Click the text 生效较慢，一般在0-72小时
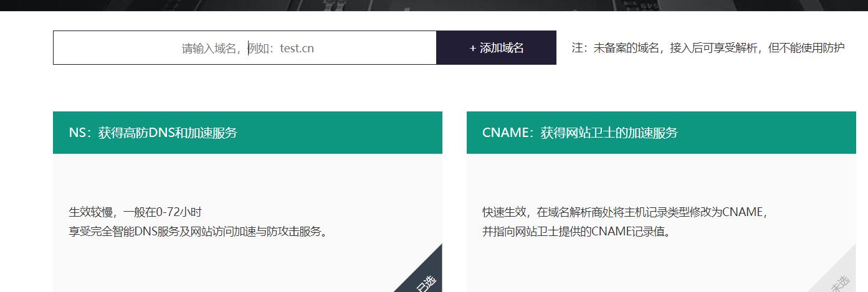Image resolution: width=868 pixels, height=292 pixels. point(135,212)
